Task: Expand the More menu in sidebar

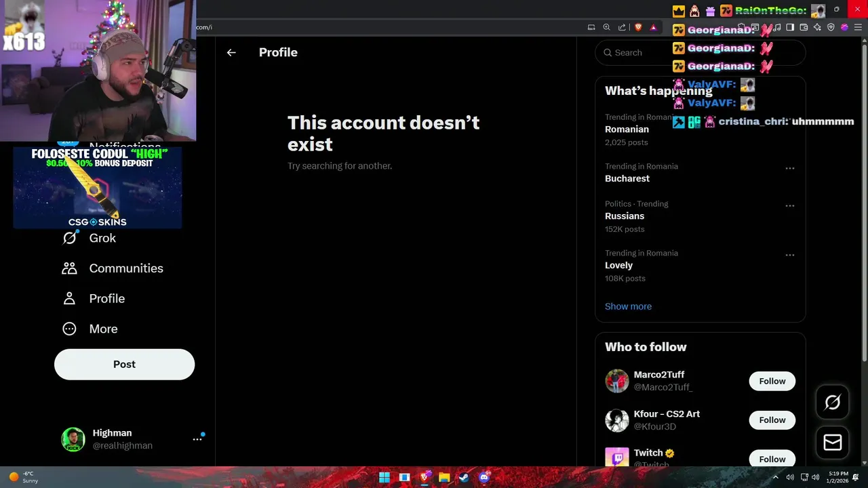Action: coord(90,329)
